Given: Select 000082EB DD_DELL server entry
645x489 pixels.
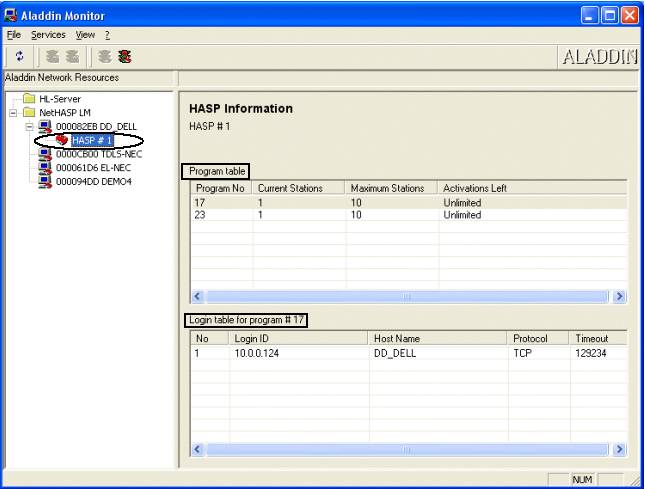Looking at the screenshot, I should (x=96, y=126).
